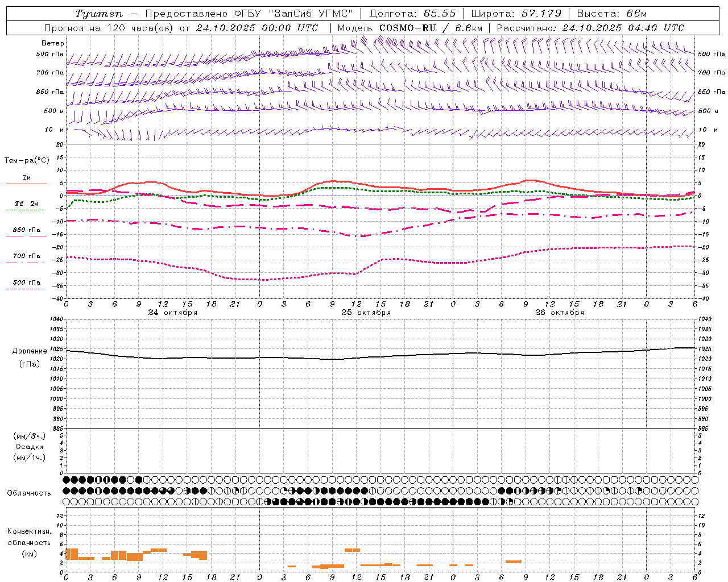Click '850 гПа' label right of wind panel
Screen dimensions: 728x582
(x=712, y=92)
